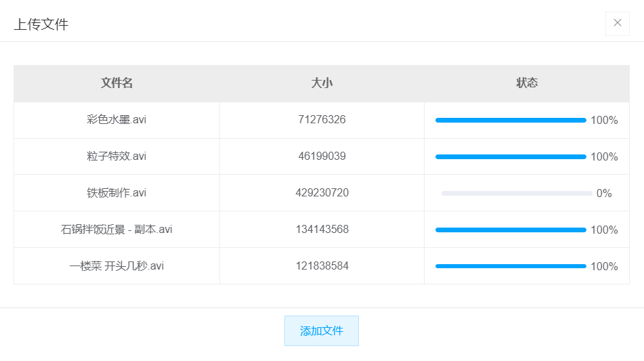Select the 铁板制作.avi file name
The image size is (644, 361).
point(116,192)
